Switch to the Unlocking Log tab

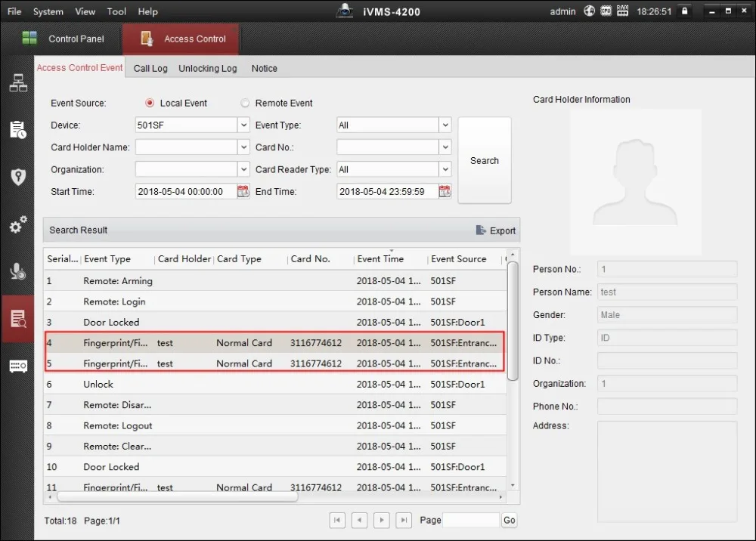[x=208, y=69]
